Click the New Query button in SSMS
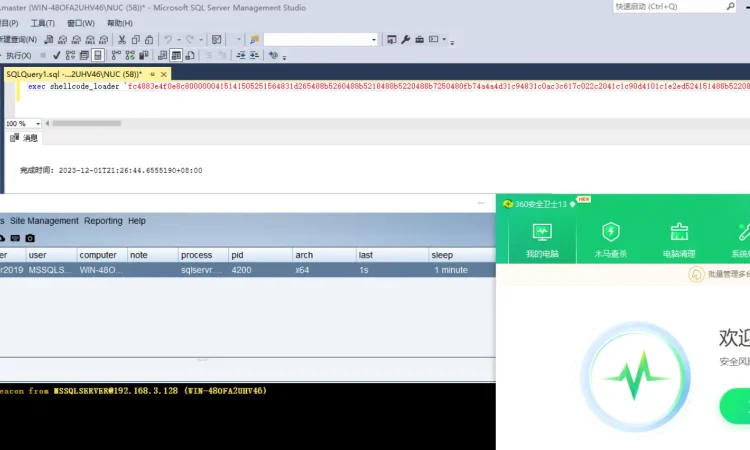Image resolution: width=750 pixels, height=450 pixels. [18, 39]
